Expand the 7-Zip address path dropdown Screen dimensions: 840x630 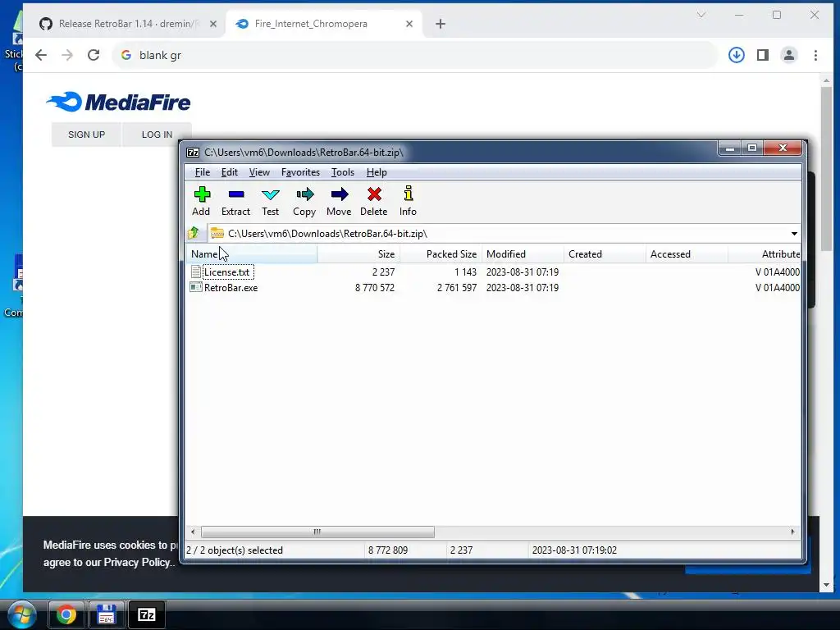click(x=794, y=234)
